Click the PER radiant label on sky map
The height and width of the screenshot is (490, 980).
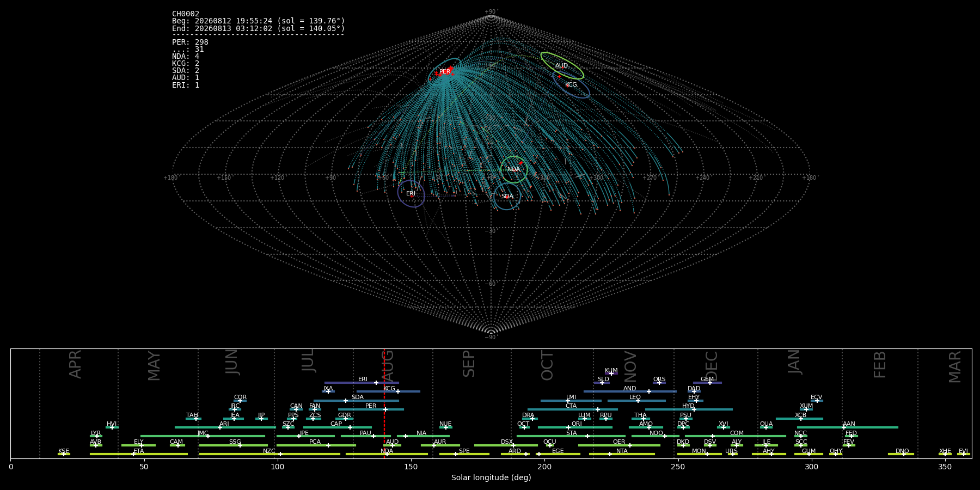tap(445, 72)
